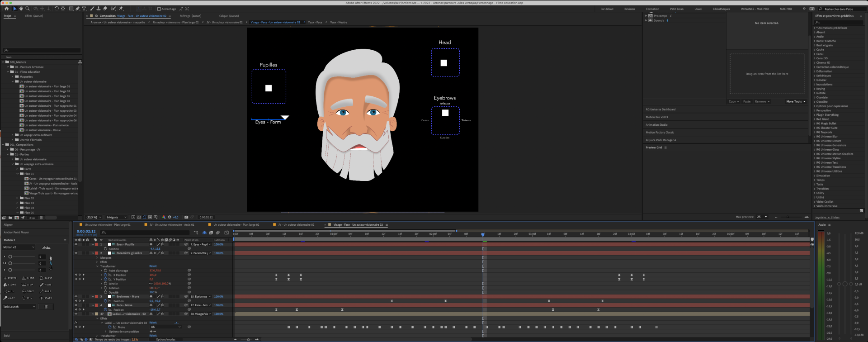Open the Uh Menu dropdown

point(165,327)
